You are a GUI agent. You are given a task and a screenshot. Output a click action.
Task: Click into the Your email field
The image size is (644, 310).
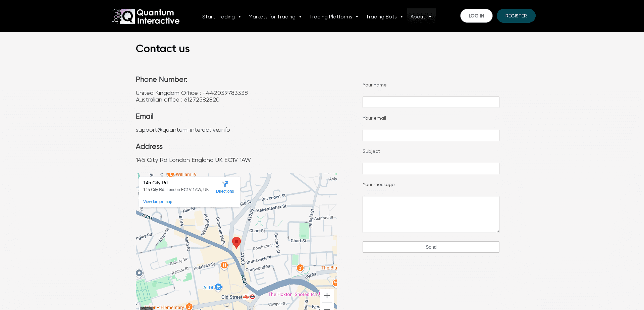click(x=431, y=135)
